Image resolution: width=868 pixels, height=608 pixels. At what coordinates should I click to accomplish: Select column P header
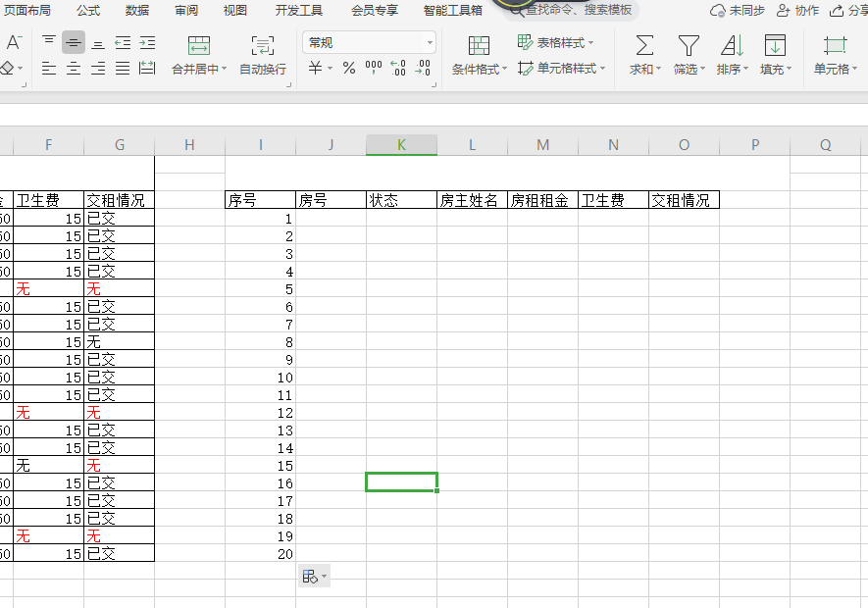(x=754, y=144)
